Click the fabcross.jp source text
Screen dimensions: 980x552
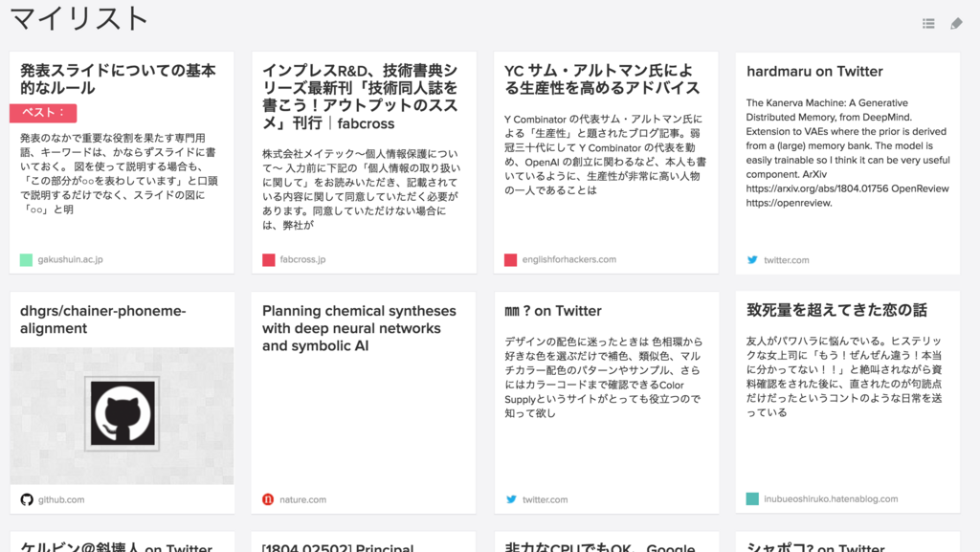(x=302, y=260)
